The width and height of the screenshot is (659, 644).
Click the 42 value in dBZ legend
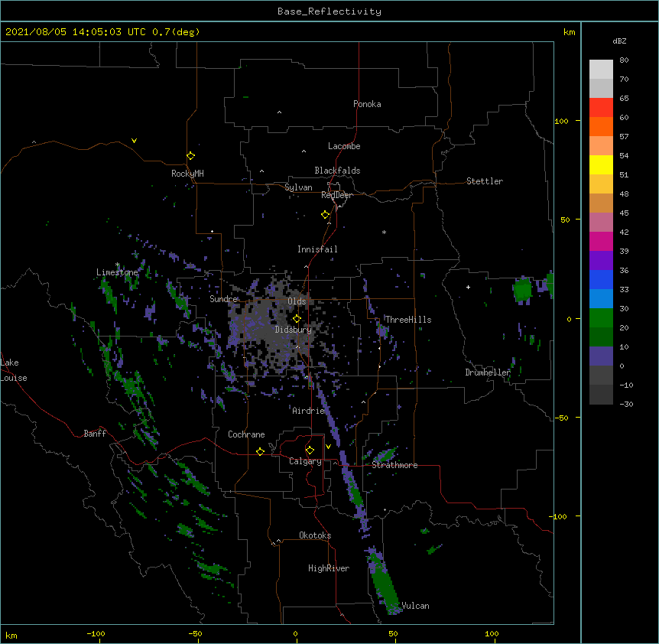click(624, 232)
